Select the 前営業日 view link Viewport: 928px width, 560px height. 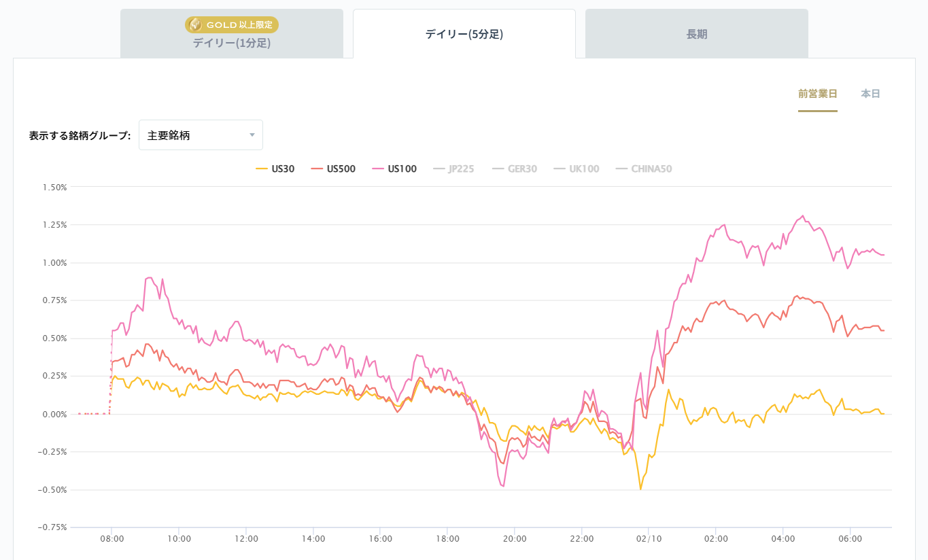pos(817,94)
